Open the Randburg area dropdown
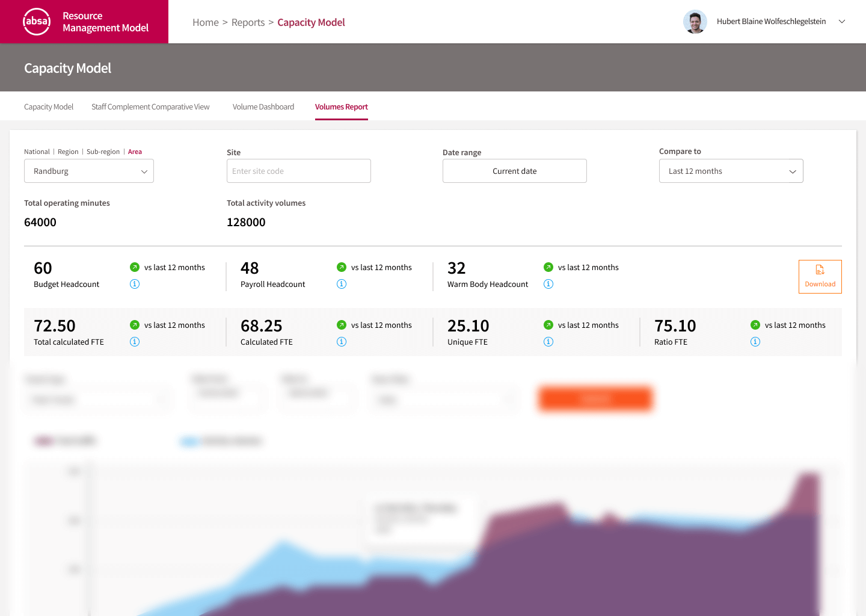This screenshot has height=616, width=866. [89, 171]
